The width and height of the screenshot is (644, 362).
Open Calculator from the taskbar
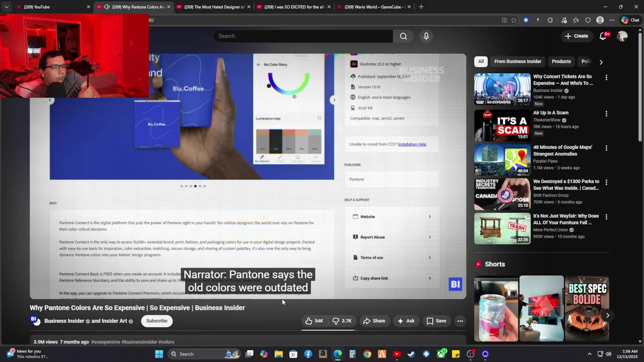click(x=352, y=354)
